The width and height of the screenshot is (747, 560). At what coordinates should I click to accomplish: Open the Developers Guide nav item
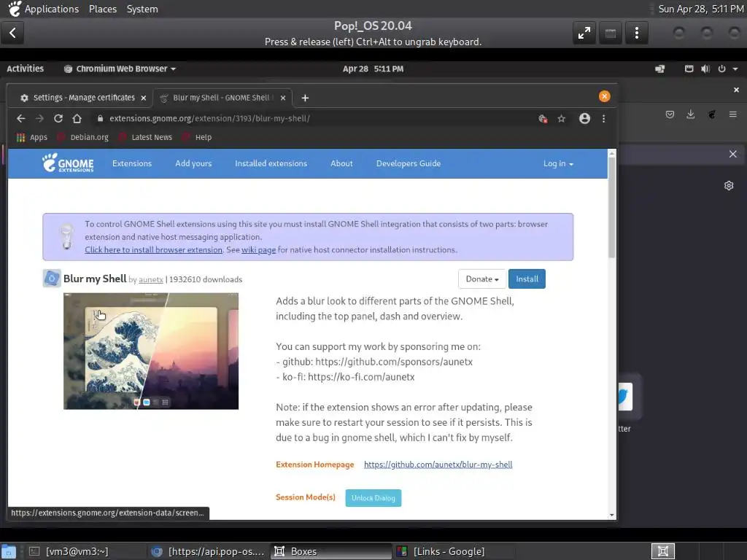(409, 163)
